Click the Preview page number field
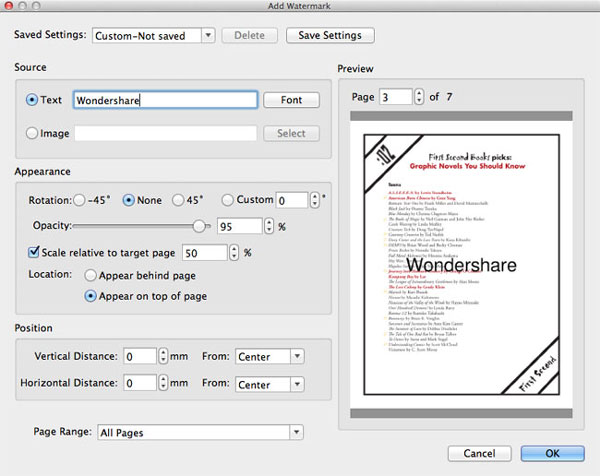The image size is (600, 476). pos(396,97)
